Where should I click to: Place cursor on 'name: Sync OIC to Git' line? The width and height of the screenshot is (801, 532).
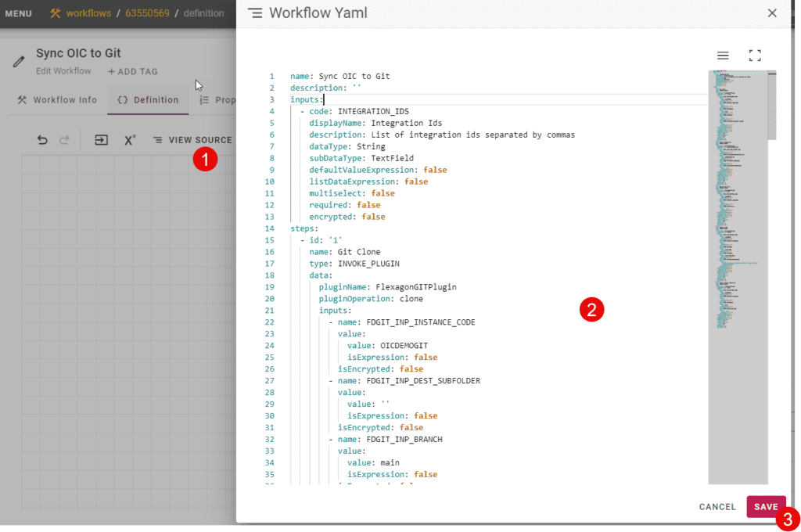339,76
